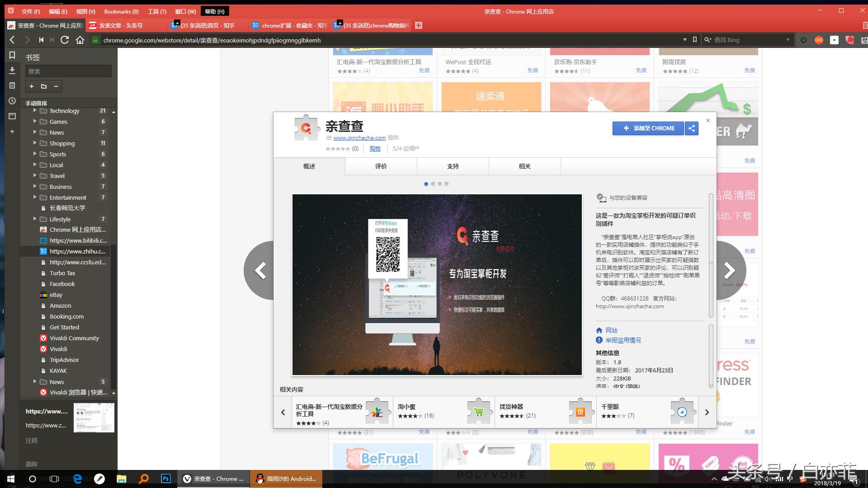Open the 工具 menu
The image size is (868, 488).
coord(156,11)
